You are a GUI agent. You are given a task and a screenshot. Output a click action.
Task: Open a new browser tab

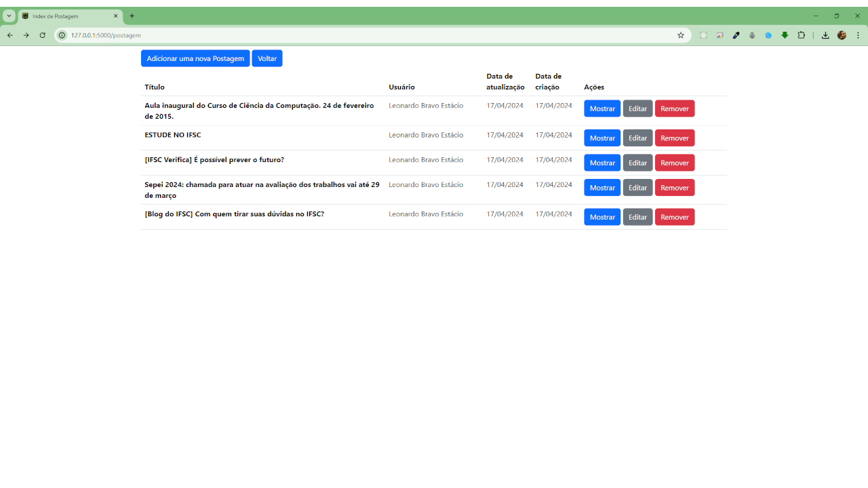pyautogui.click(x=132, y=16)
